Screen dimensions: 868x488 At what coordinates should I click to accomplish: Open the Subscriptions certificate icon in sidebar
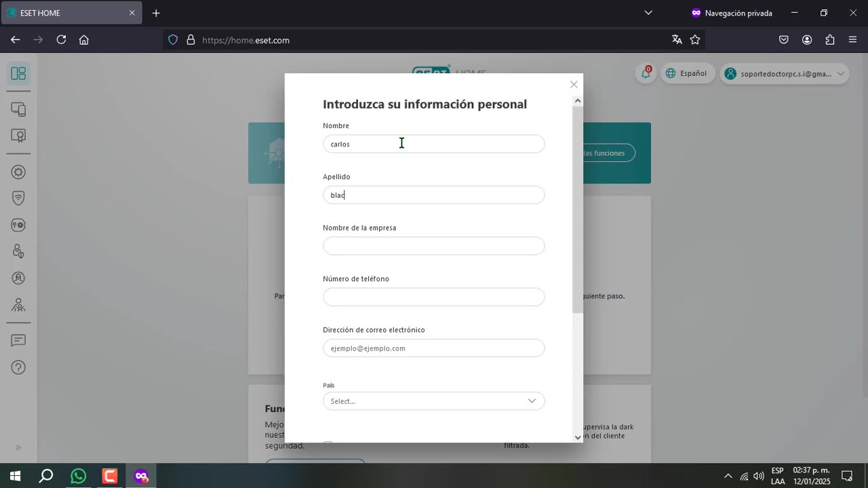18,136
